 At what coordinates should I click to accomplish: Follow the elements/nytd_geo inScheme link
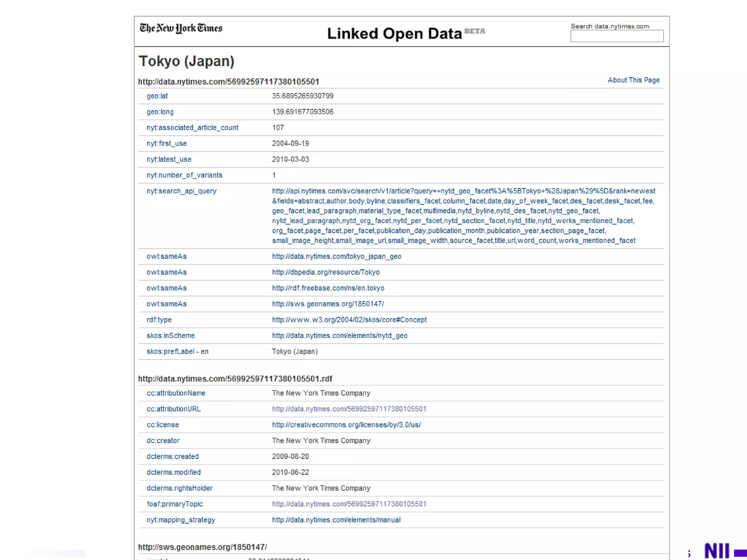(339, 336)
